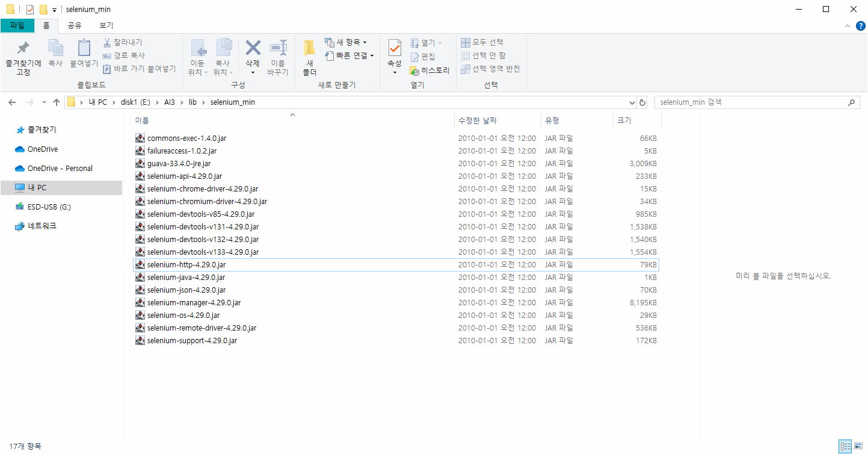Choose 경로 복사 in clipboard group
Viewport: 868px width, 454px height.
click(124, 55)
